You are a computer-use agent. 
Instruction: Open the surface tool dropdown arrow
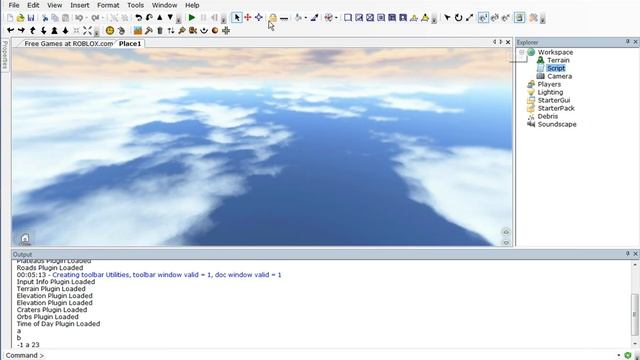(336, 18)
